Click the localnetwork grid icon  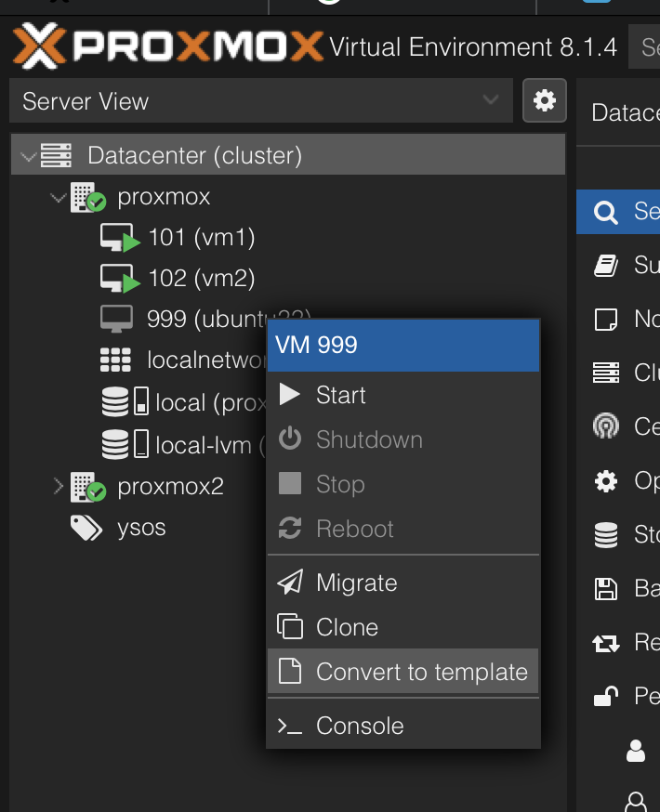pos(115,360)
